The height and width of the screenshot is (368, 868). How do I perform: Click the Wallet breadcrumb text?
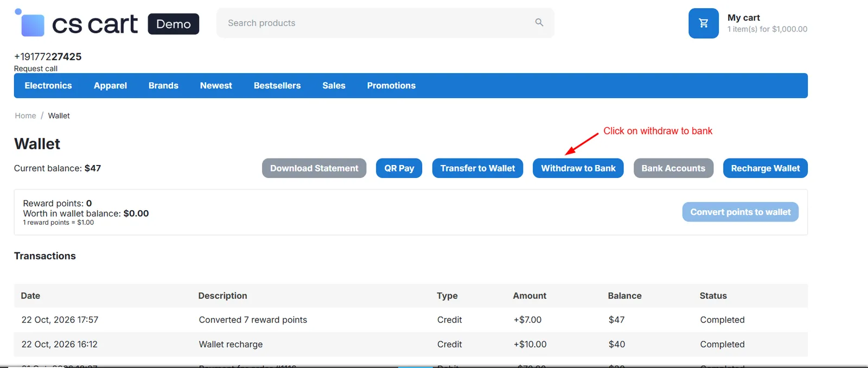[59, 116]
